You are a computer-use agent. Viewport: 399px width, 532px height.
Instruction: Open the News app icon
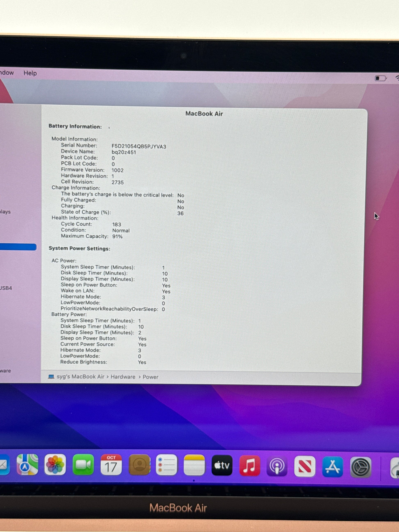point(305,466)
